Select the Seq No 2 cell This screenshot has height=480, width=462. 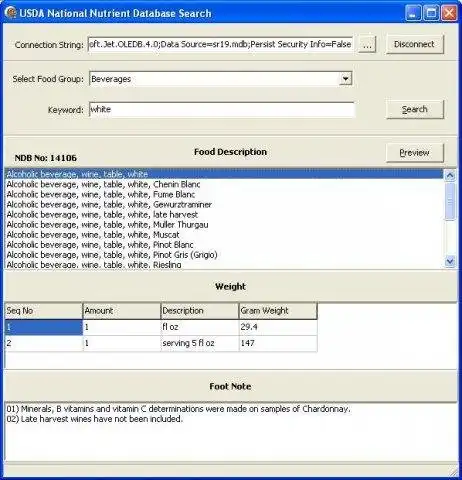click(x=43, y=343)
